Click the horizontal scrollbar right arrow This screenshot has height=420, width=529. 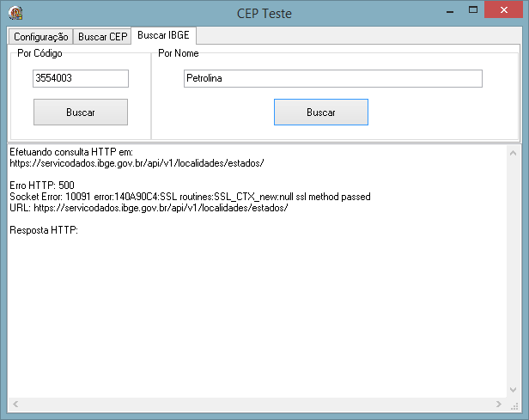click(x=499, y=404)
